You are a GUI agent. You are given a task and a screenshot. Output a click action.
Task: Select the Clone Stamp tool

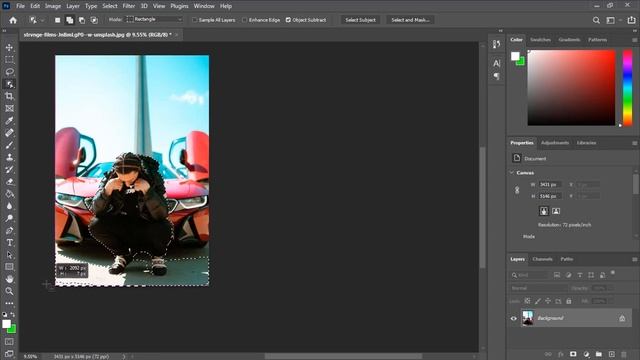point(9,158)
